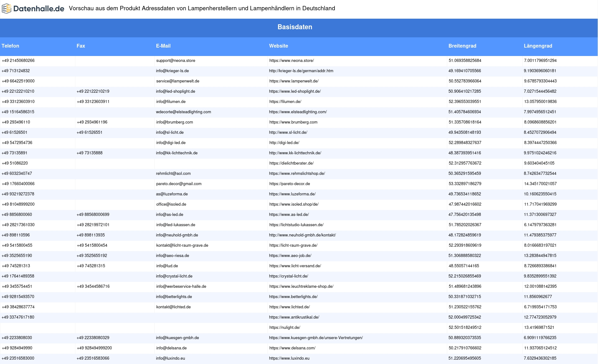Click http://krieger-ls.de/german/addr.htm cell
The image size is (598, 364).
[x=301, y=71]
